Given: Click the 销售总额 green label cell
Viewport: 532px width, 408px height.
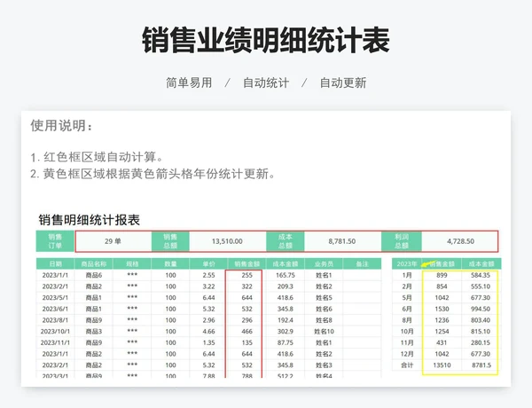Looking at the screenshot, I should pyautogui.click(x=170, y=241).
